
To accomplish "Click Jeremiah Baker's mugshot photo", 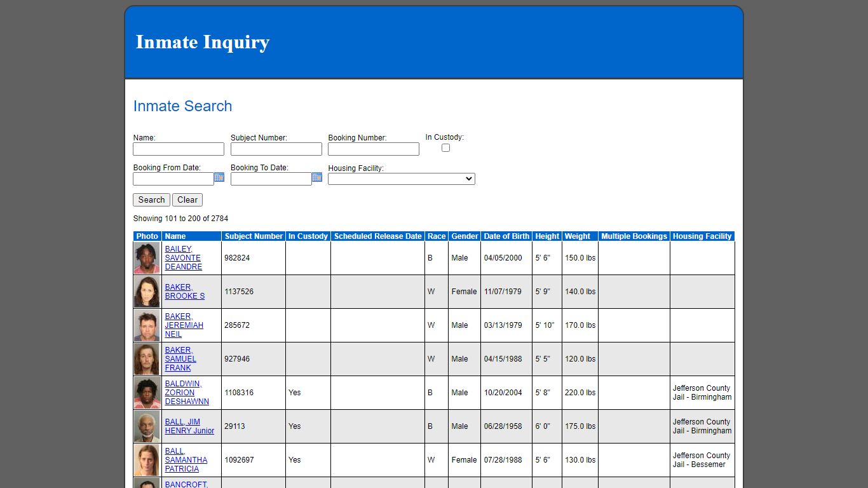I will click(x=147, y=325).
